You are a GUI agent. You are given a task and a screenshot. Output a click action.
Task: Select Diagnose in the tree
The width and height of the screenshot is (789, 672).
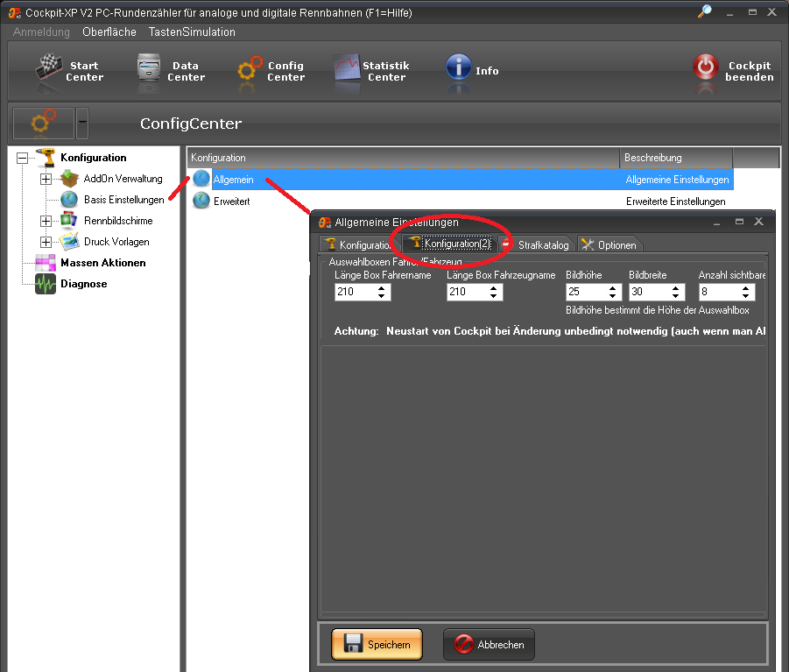point(84,284)
